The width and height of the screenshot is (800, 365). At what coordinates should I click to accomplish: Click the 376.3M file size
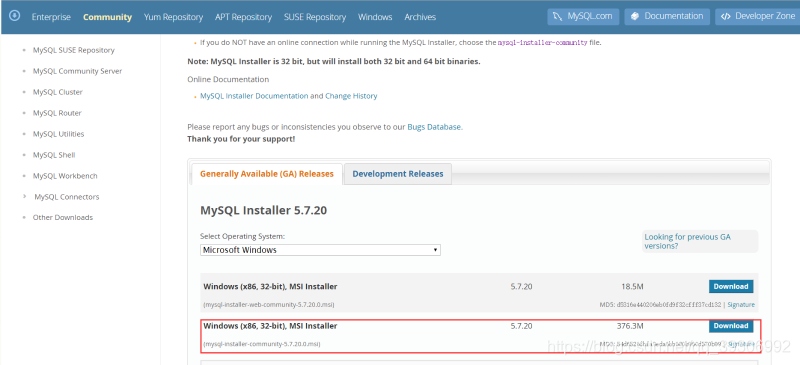630,326
